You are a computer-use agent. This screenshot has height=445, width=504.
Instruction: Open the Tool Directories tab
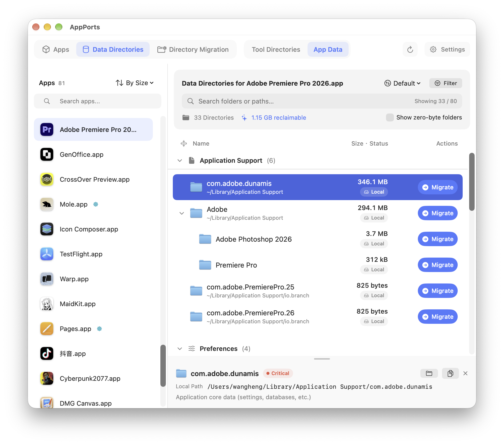click(276, 50)
